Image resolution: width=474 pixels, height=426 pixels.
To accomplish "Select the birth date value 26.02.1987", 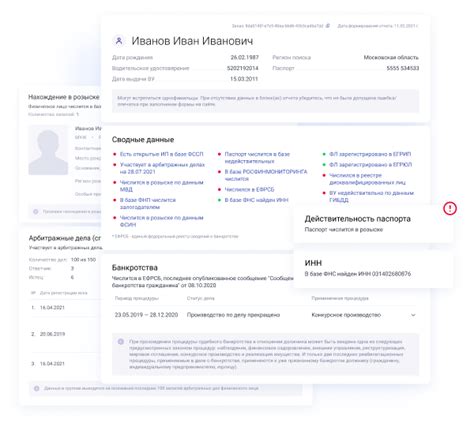I will 245,57.
